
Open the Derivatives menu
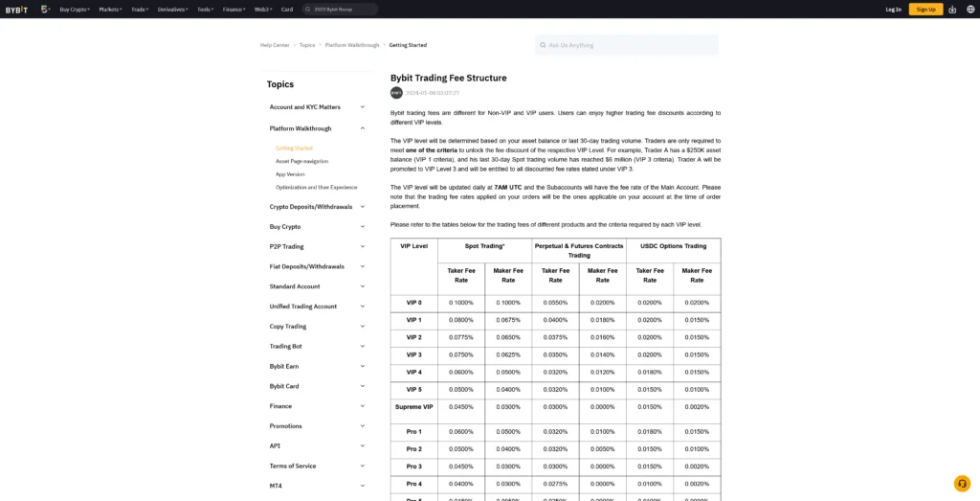pos(172,10)
